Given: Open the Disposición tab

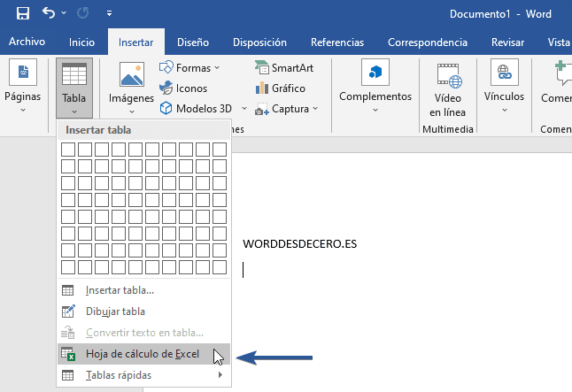Looking at the screenshot, I should coord(259,42).
